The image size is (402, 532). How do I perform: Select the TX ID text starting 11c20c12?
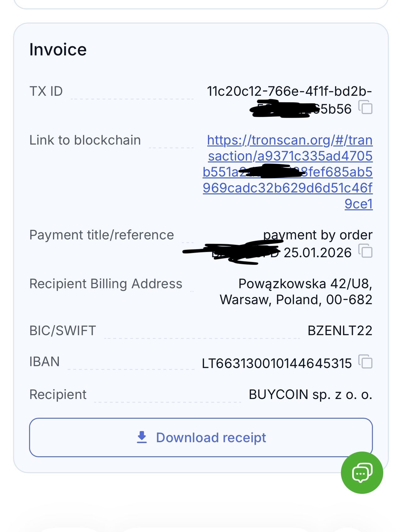pos(289,91)
